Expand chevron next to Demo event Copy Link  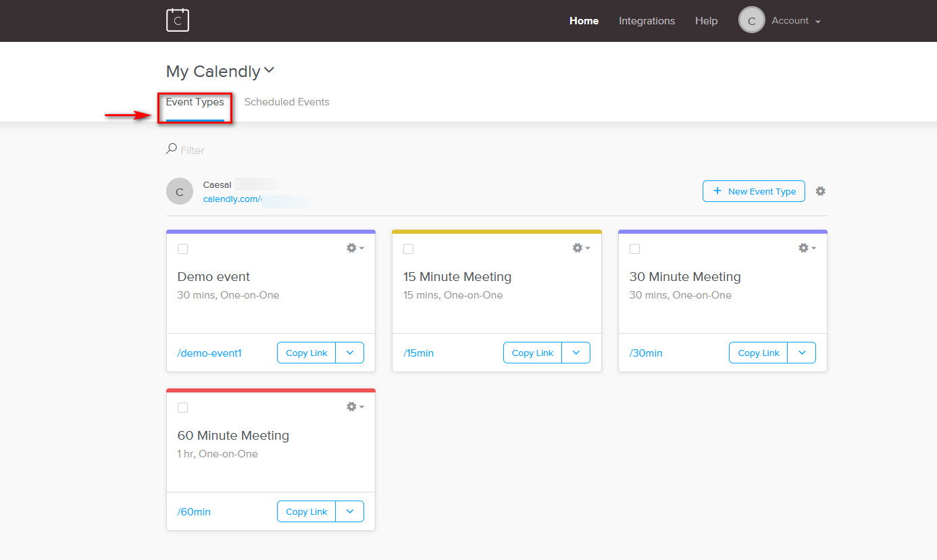[x=350, y=353]
